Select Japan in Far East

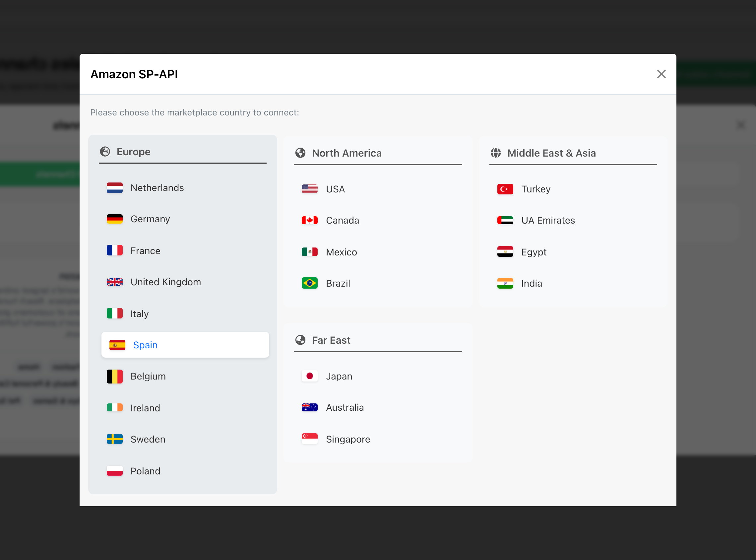click(378, 376)
